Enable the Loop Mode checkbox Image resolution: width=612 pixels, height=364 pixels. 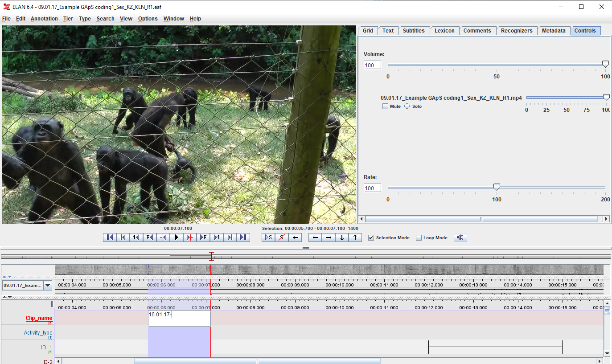[x=419, y=238]
